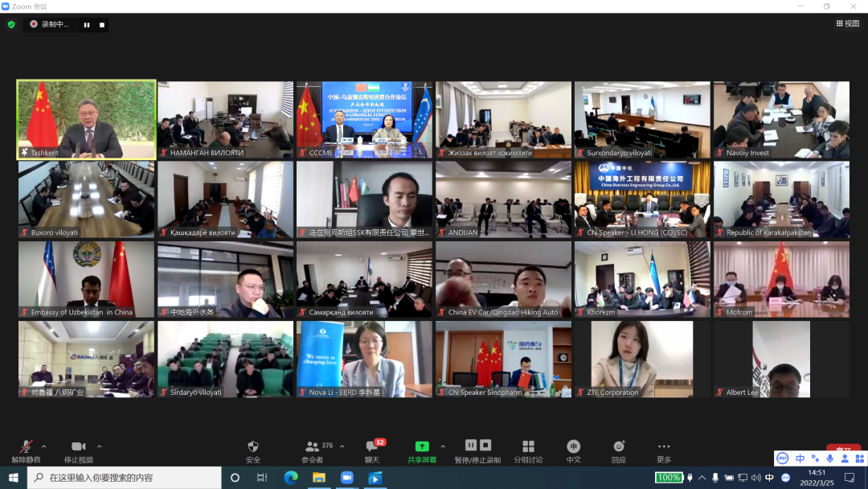Open the Participants (参会者) panel

(x=313, y=446)
